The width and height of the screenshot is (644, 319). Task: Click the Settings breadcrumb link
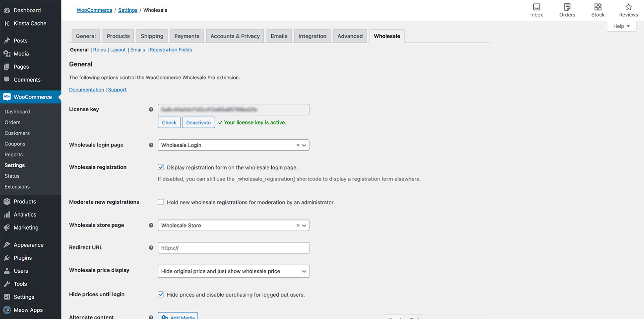click(128, 10)
